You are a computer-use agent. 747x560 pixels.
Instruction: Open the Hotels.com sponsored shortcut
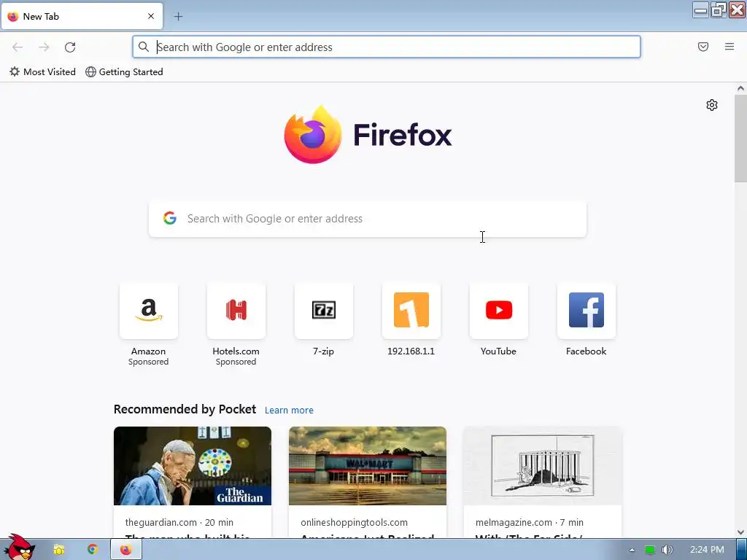(x=236, y=325)
